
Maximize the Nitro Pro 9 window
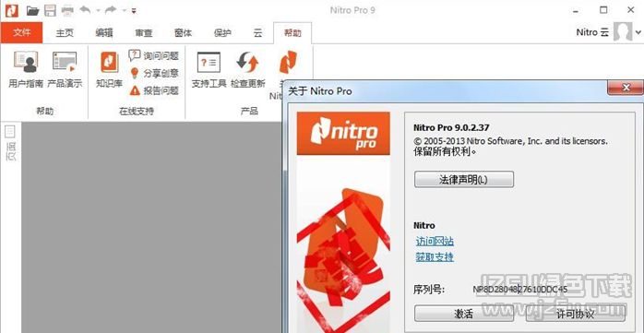603,10
